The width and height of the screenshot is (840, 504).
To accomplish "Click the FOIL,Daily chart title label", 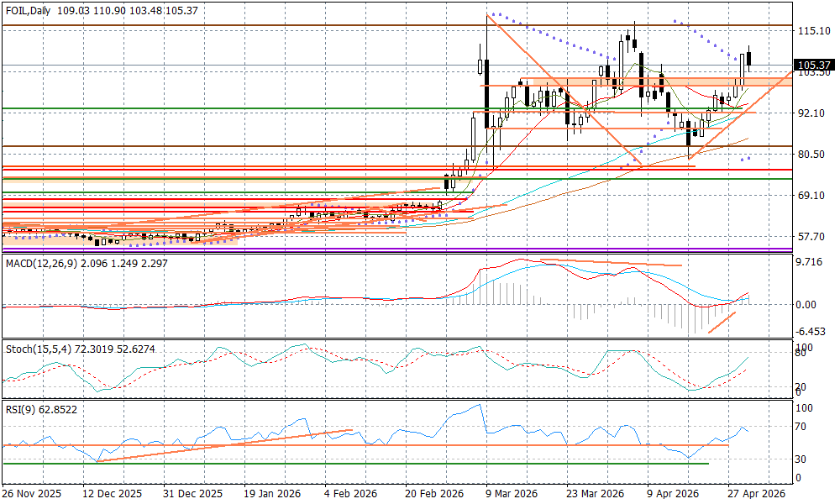I will coord(26,8).
